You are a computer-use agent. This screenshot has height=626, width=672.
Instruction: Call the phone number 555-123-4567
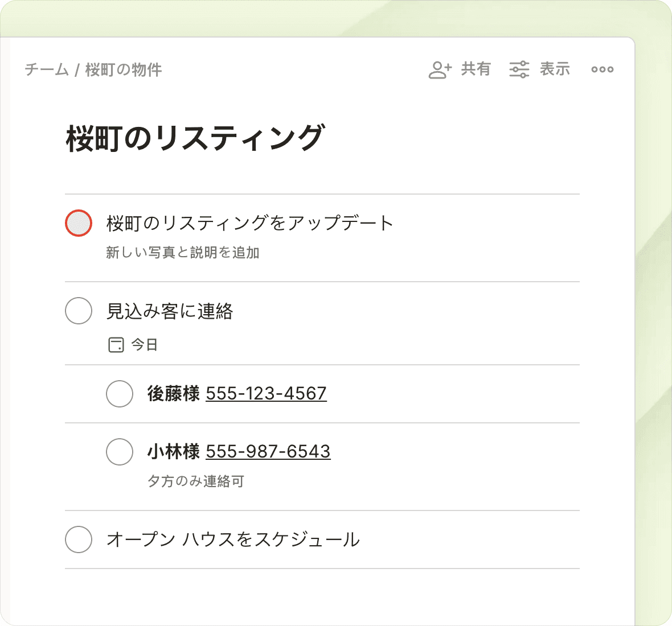click(266, 393)
